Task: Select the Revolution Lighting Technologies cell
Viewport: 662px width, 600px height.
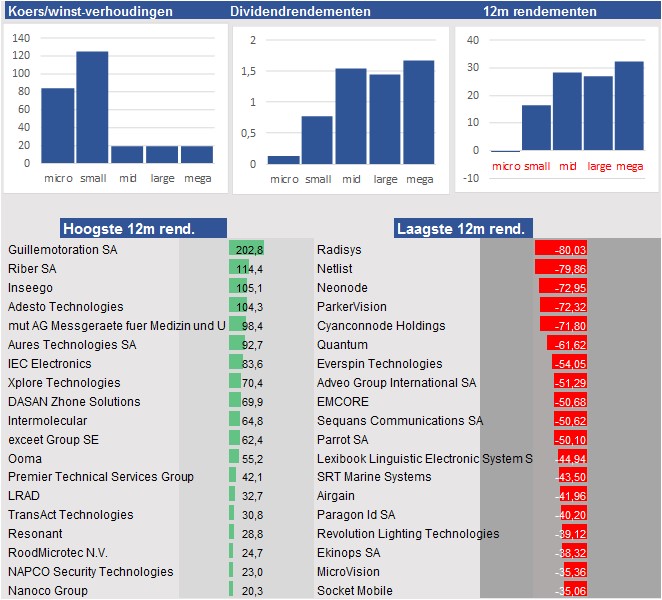Action: 408,534
